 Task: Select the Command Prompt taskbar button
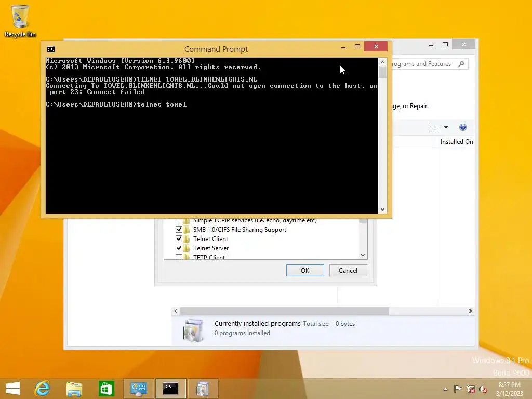coord(170,389)
